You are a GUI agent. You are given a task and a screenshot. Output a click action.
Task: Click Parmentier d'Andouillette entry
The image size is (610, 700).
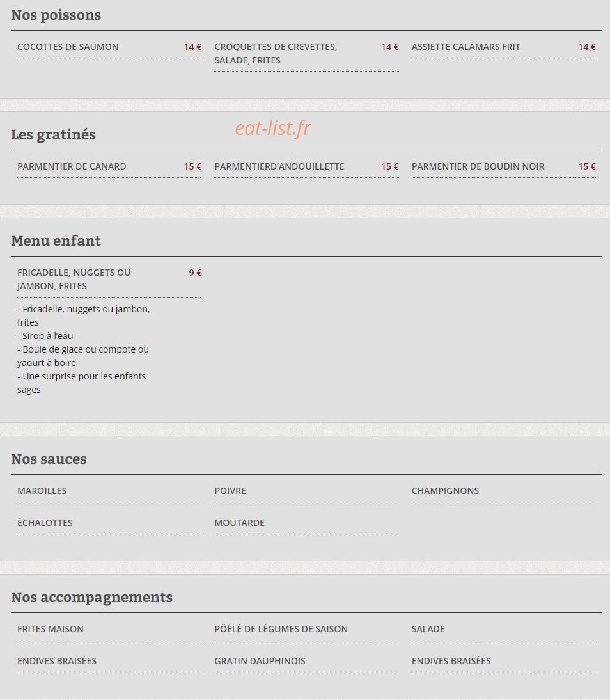point(279,166)
